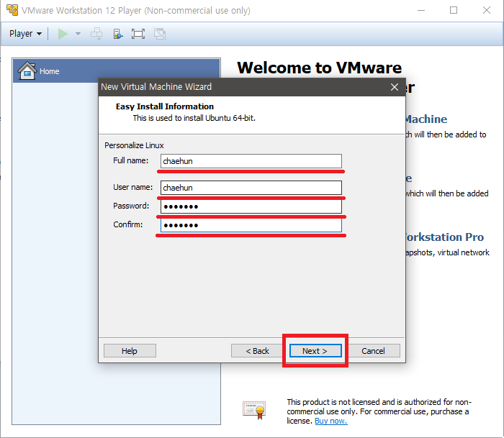504x438 pixels.
Task: Click the Confirm password field
Action: point(251,225)
